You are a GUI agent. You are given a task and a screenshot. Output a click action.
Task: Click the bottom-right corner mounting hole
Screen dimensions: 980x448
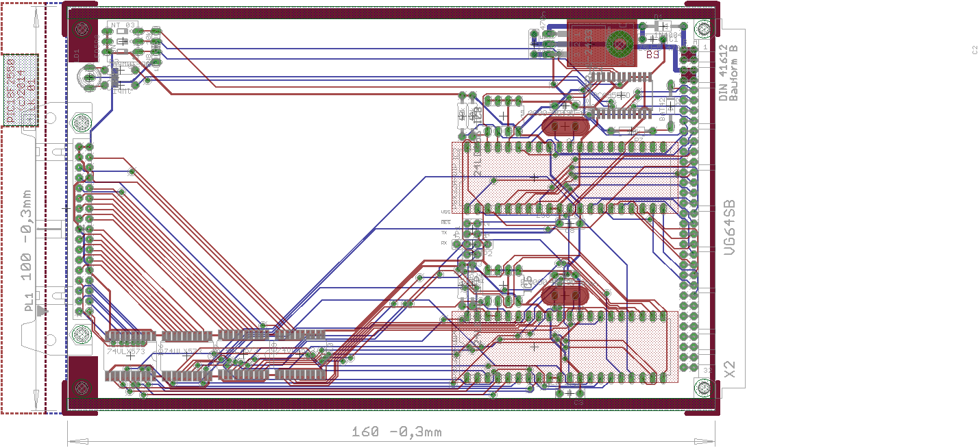tap(702, 388)
